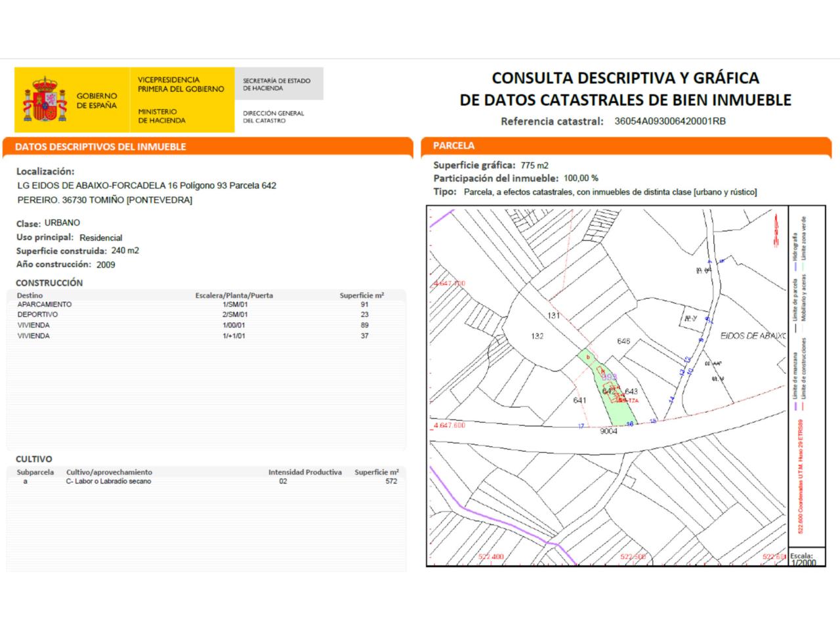This screenshot has width=840, height=630.
Task: Click the 'Subparcela' column header
Action: point(35,472)
